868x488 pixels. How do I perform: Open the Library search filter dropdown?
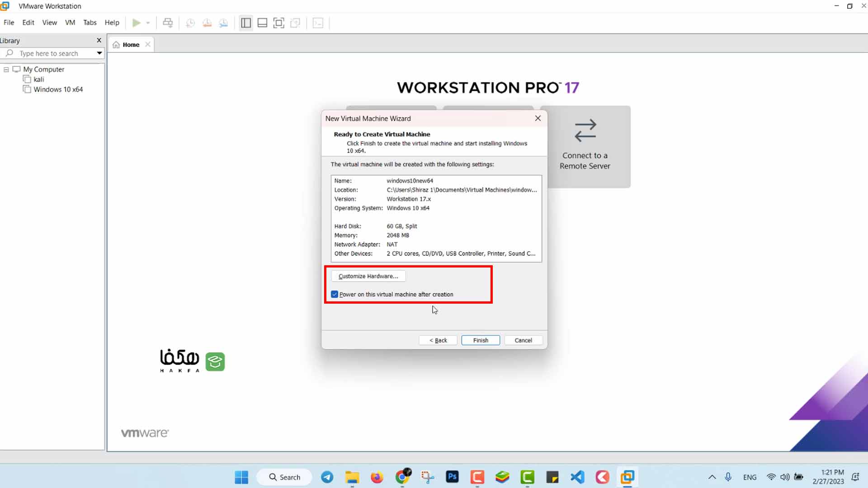[x=99, y=53]
